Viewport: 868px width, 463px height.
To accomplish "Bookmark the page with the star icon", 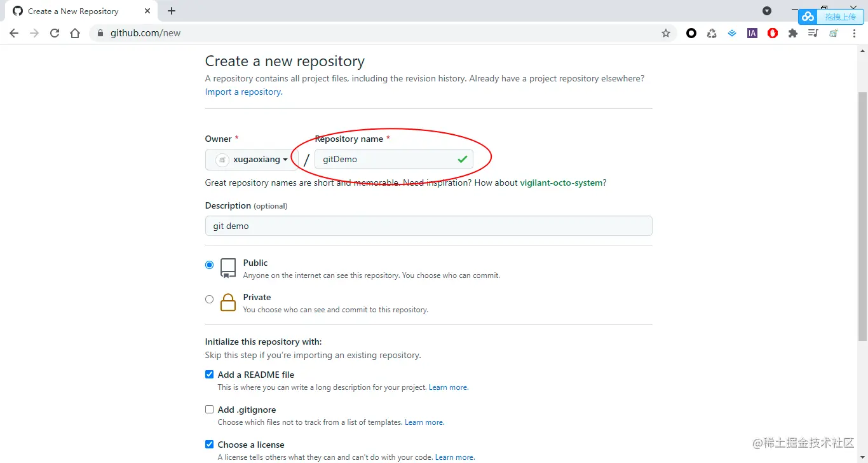I will [x=665, y=32].
